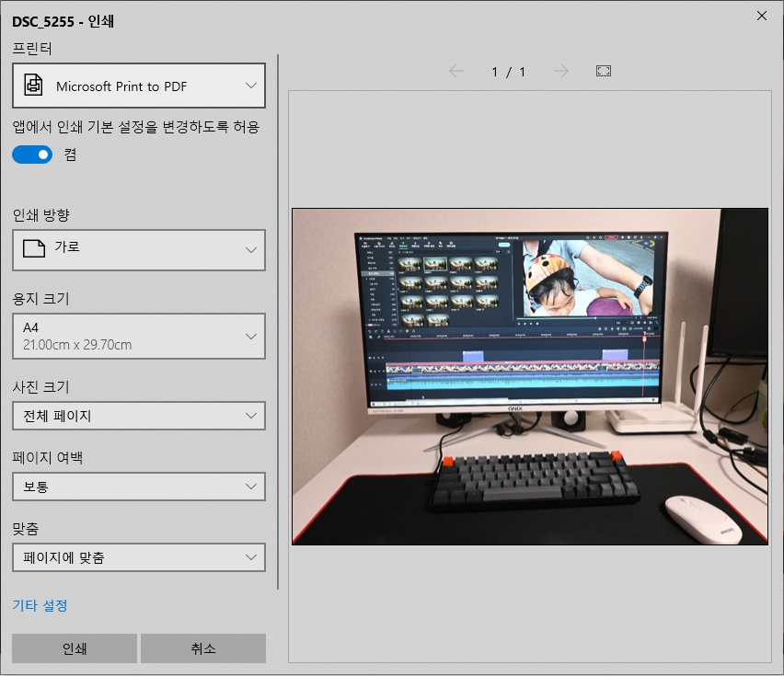Viewport: 784px width, 676px height.
Task: Open the 사진 크기 photo size dropdown
Action: click(138, 416)
